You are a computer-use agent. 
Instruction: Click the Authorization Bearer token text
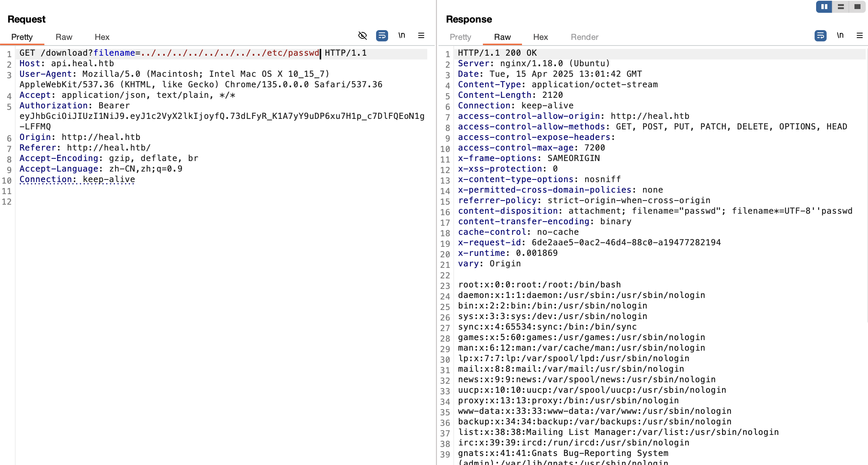[222, 116]
